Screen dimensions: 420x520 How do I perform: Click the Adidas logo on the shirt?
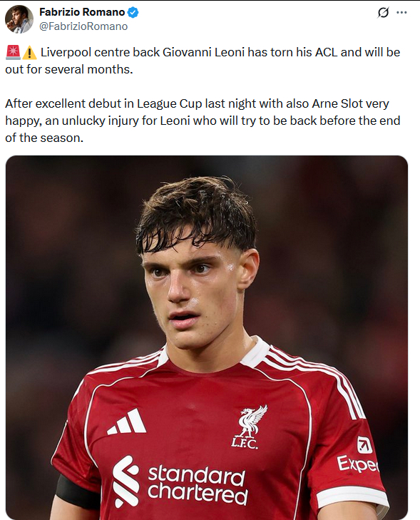pyautogui.click(x=127, y=422)
